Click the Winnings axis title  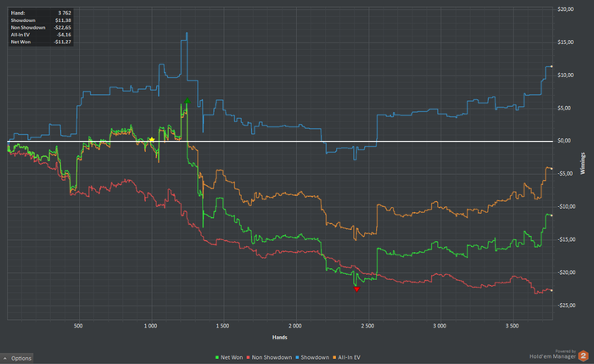point(583,163)
